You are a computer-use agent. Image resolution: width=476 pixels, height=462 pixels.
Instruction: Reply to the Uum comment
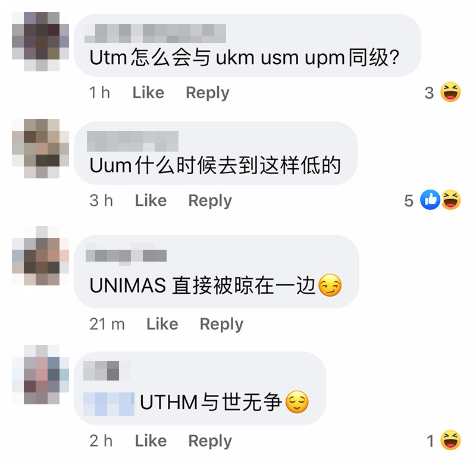210,201
